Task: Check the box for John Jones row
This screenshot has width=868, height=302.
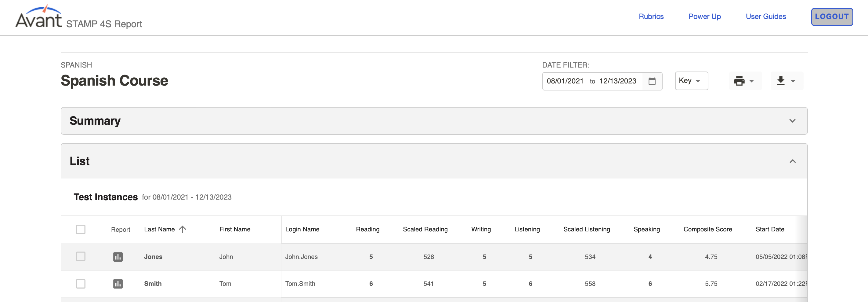Action: [81, 256]
